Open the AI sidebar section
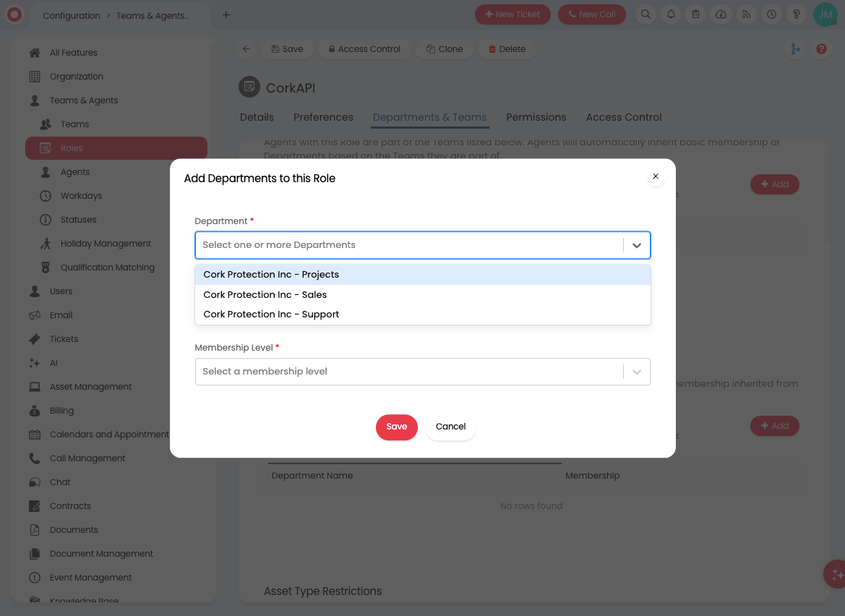The width and height of the screenshot is (845, 616). tap(53, 363)
